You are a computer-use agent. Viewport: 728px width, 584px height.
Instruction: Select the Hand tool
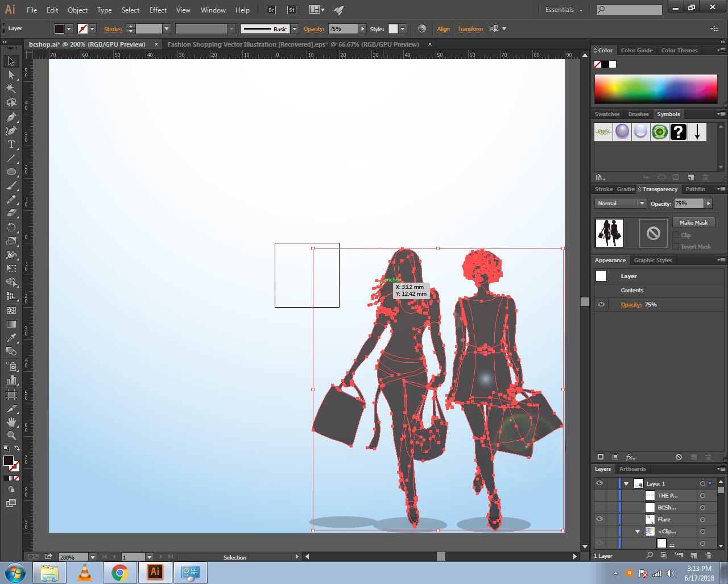[11, 422]
